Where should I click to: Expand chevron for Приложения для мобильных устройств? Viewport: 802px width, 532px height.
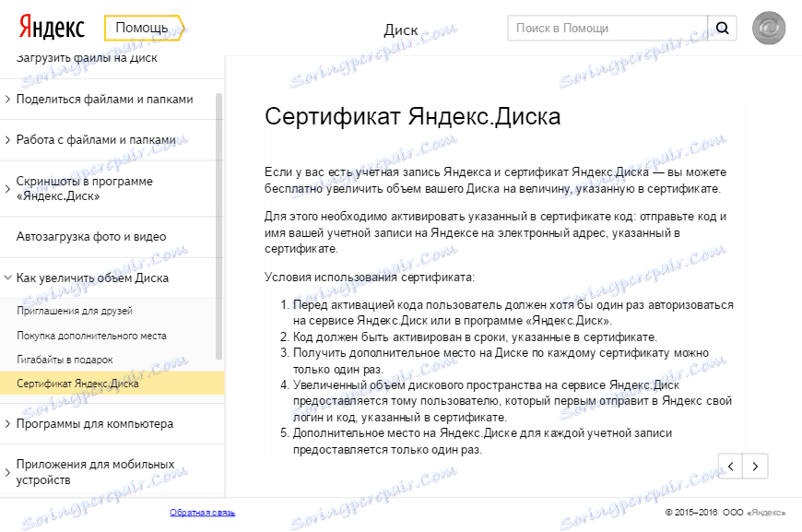(x=7, y=472)
